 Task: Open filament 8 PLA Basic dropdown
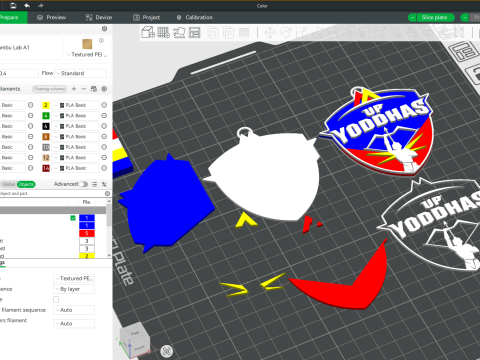click(75, 137)
